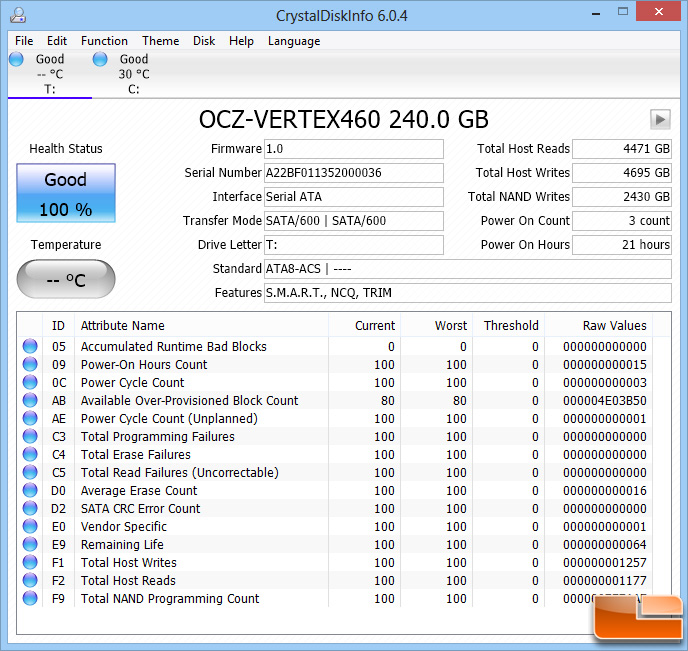688x651 pixels.
Task: Select the Remaining Life attribute name
Action: click(122, 544)
